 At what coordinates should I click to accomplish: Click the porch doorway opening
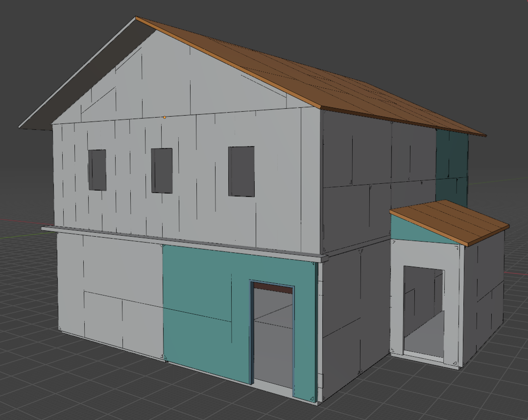tap(424, 309)
